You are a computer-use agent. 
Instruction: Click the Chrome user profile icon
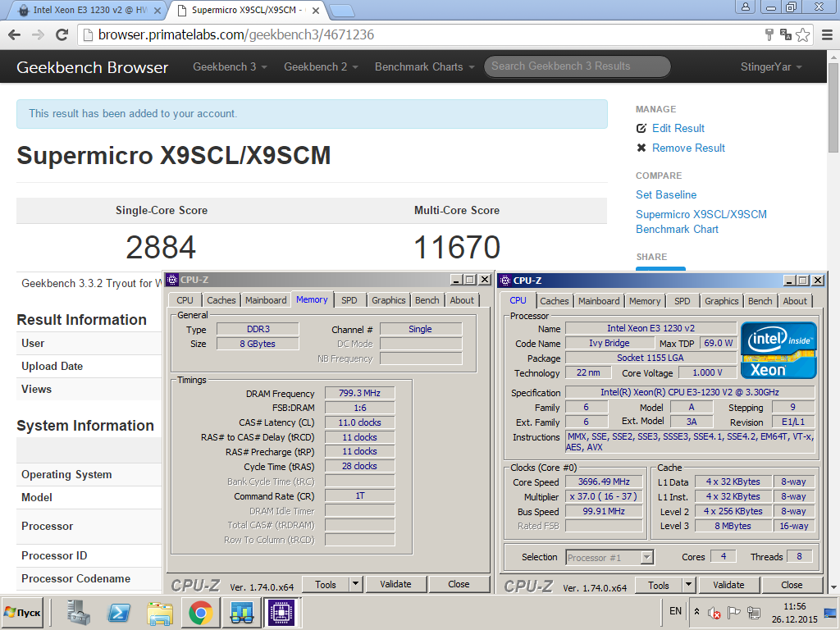click(x=745, y=7)
